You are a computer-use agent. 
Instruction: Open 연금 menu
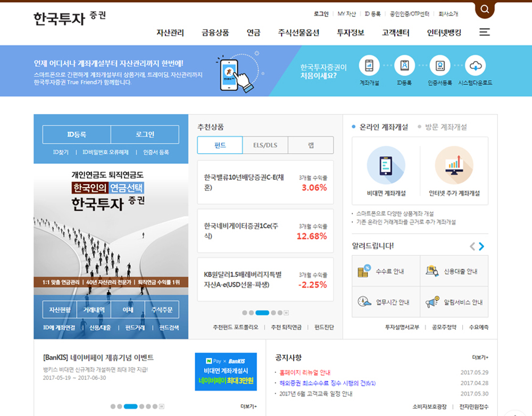253,32
